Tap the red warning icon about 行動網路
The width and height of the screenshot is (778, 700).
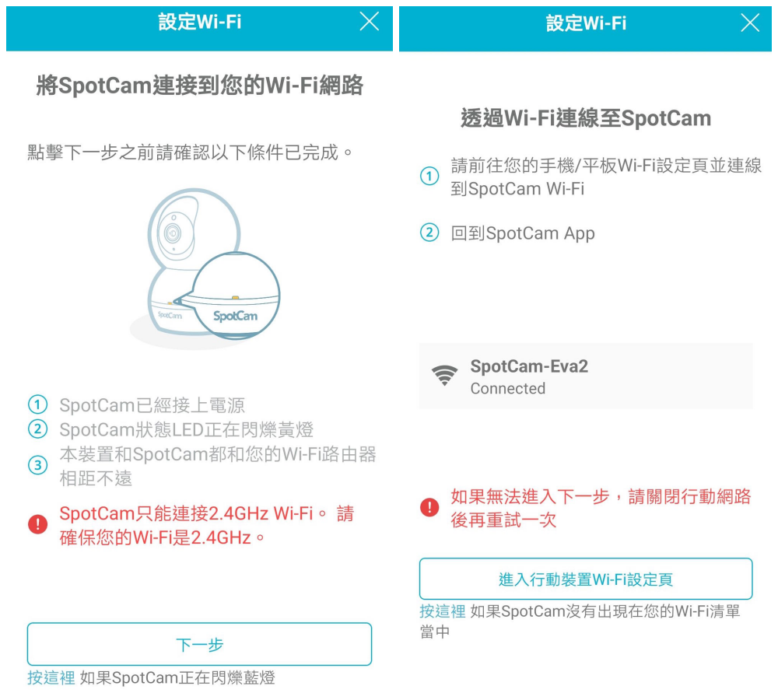tap(429, 507)
